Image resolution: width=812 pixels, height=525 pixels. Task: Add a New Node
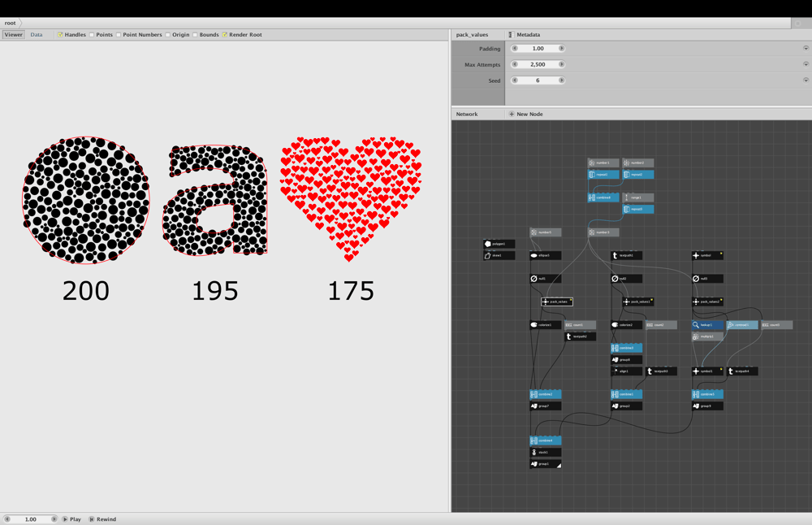tap(526, 114)
